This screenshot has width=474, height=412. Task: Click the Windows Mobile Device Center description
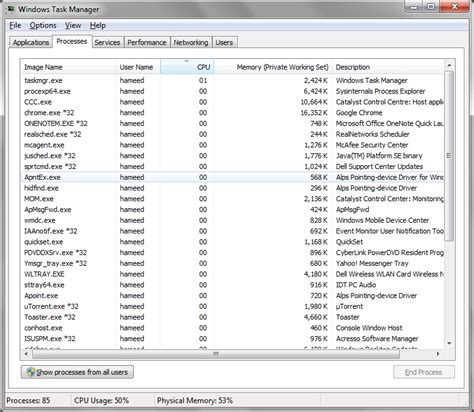382,220
